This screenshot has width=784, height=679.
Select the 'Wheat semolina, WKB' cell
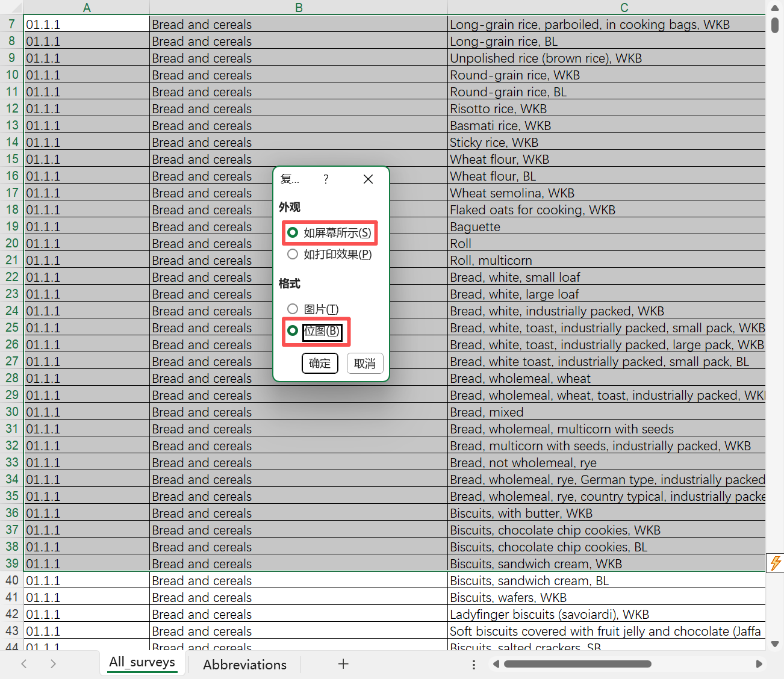606,193
